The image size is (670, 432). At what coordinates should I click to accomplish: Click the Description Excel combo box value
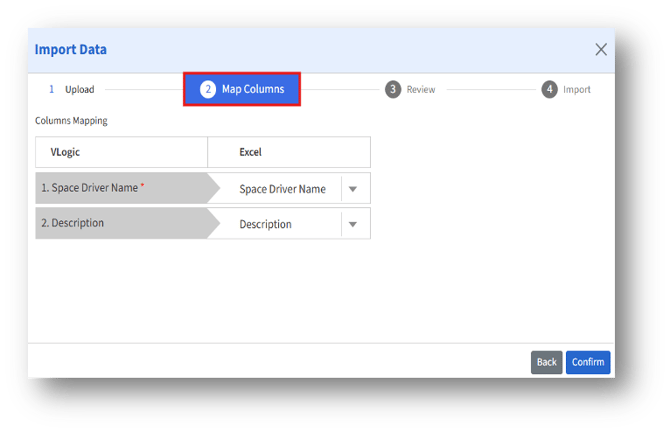(266, 224)
